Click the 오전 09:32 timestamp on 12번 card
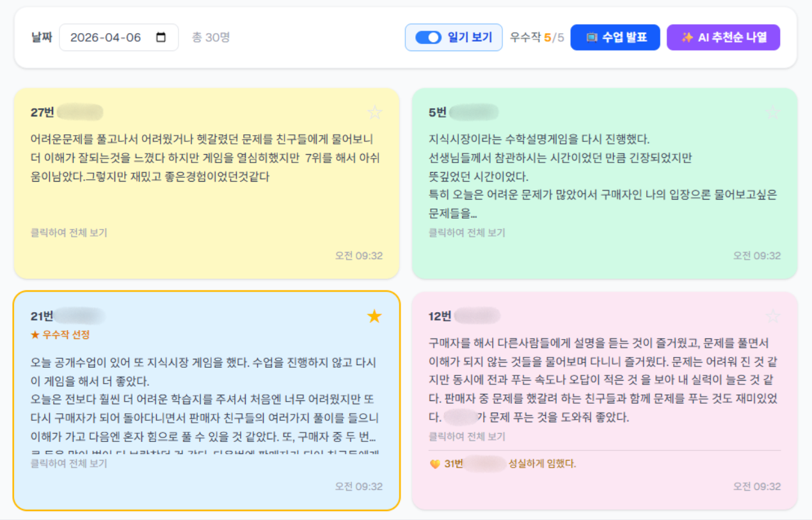The height and width of the screenshot is (520, 812). (757, 487)
